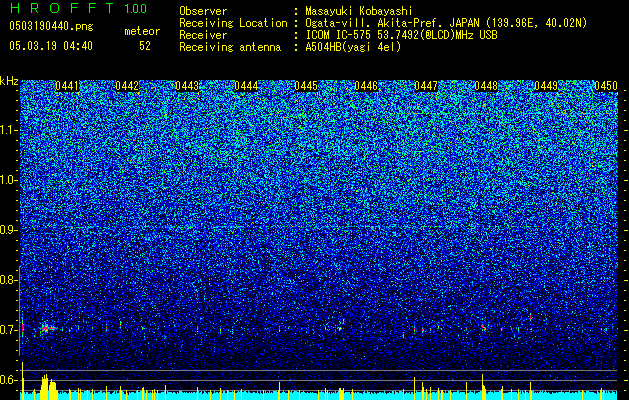Click the 0441 time marker
Image resolution: width=629 pixels, height=400 pixels.
click(x=67, y=86)
